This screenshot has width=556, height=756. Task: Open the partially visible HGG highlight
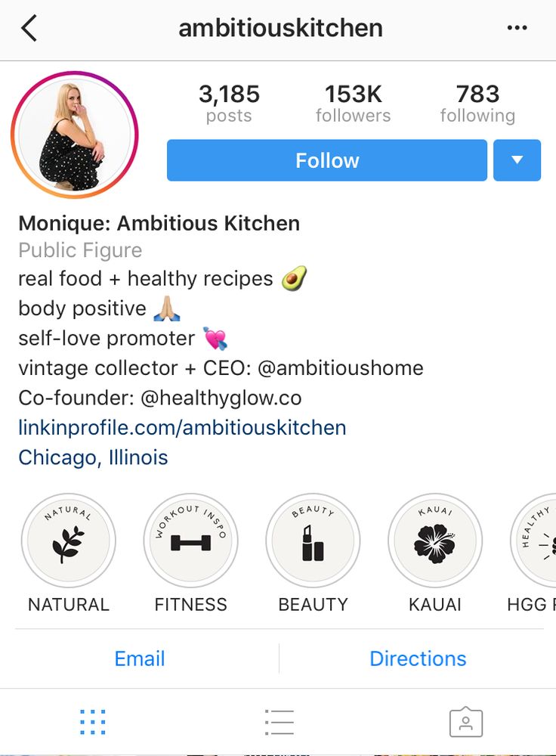point(533,541)
